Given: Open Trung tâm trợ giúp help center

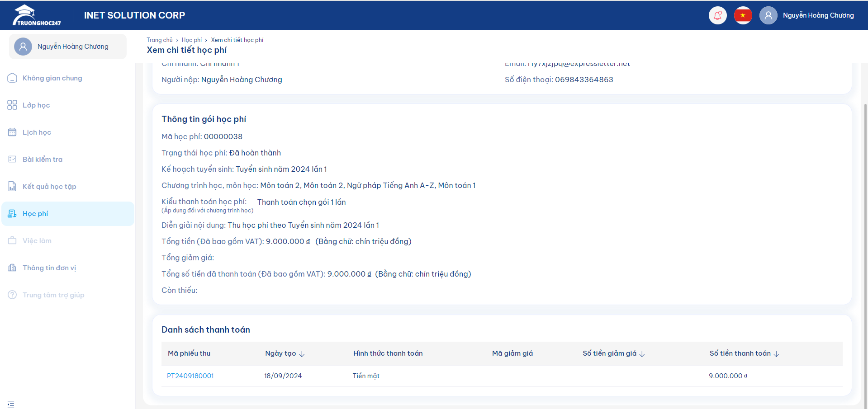Looking at the screenshot, I should (53, 295).
